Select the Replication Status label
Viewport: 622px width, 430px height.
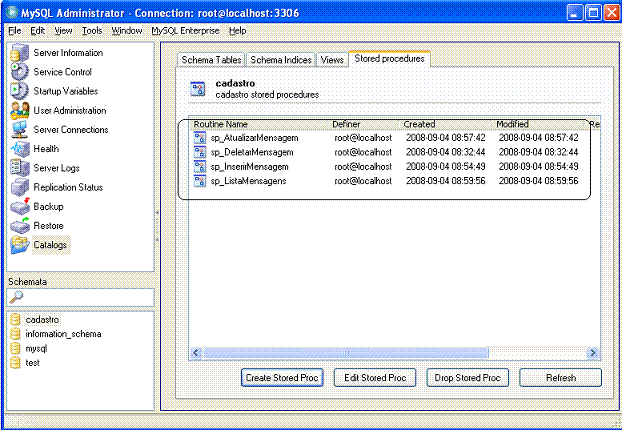point(68,187)
